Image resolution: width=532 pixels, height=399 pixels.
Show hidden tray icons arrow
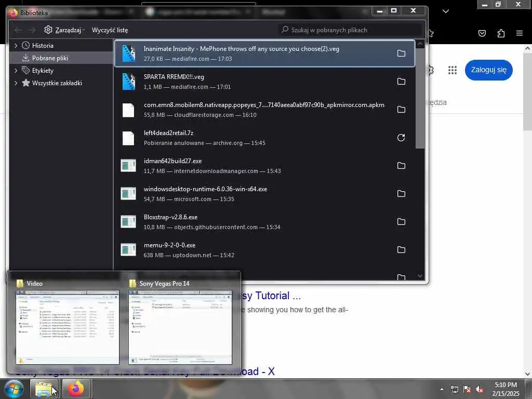[x=442, y=390]
